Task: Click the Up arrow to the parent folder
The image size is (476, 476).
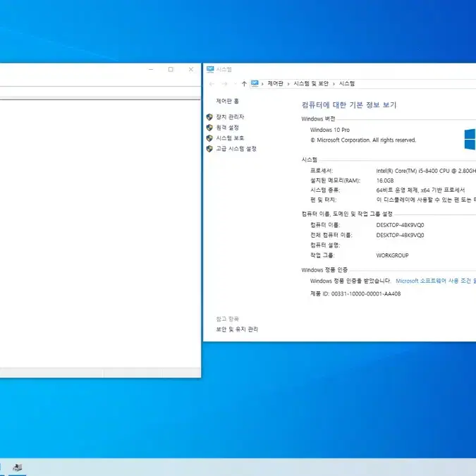Action: [x=244, y=84]
